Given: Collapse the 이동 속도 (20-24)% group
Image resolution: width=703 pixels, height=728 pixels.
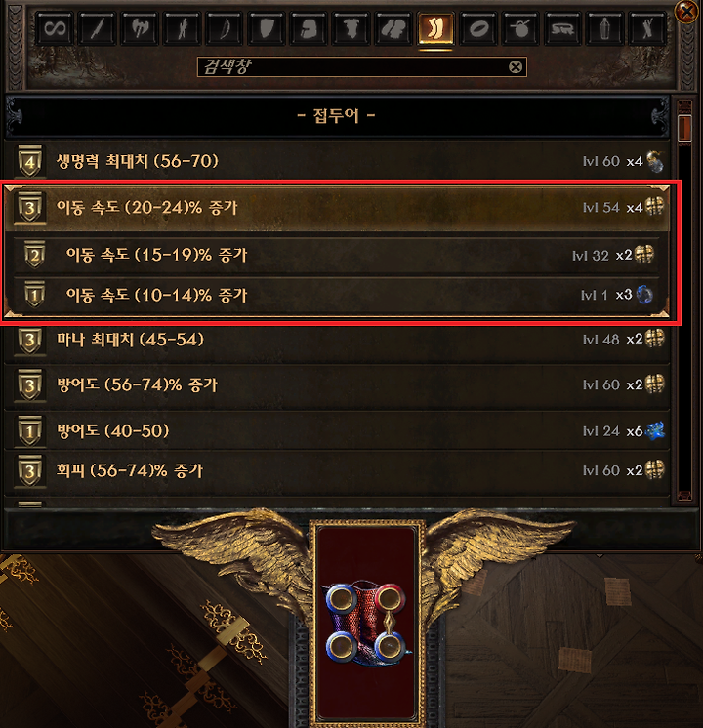Looking at the screenshot, I should coord(337,207).
